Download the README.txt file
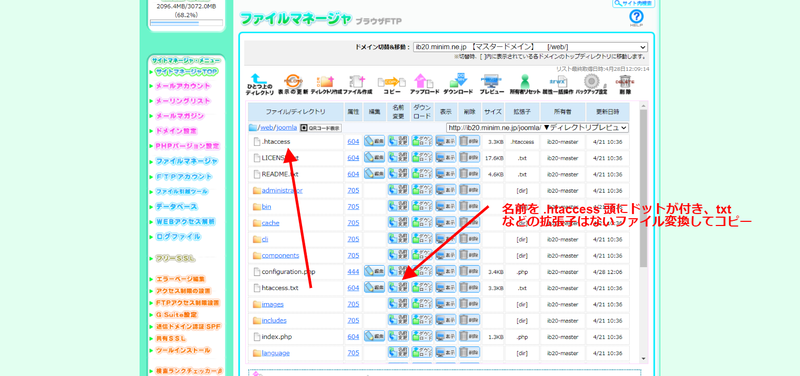 pyautogui.click(x=422, y=174)
